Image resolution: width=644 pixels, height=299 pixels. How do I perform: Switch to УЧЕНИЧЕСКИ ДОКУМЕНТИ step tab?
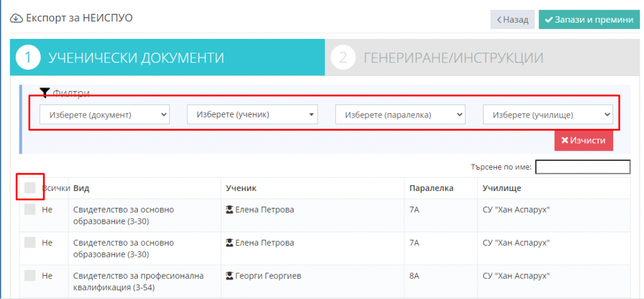click(167, 57)
